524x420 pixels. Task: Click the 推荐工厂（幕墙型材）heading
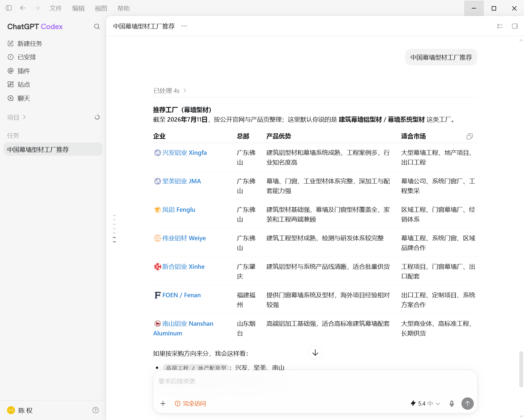pos(182,110)
